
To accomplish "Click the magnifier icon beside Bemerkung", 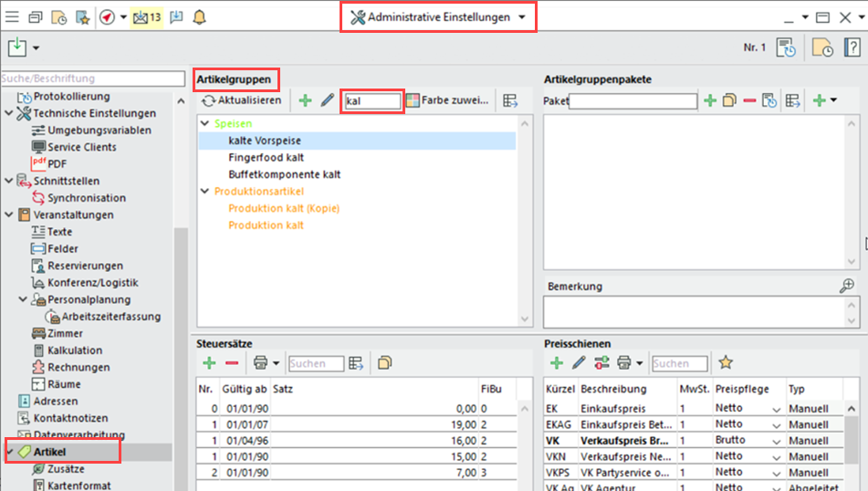I will click(x=847, y=286).
